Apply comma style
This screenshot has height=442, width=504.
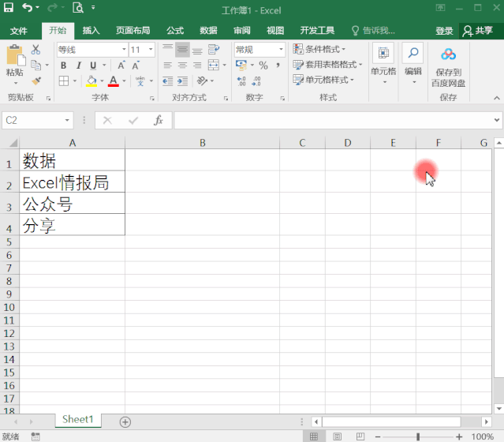coord(278,66)
